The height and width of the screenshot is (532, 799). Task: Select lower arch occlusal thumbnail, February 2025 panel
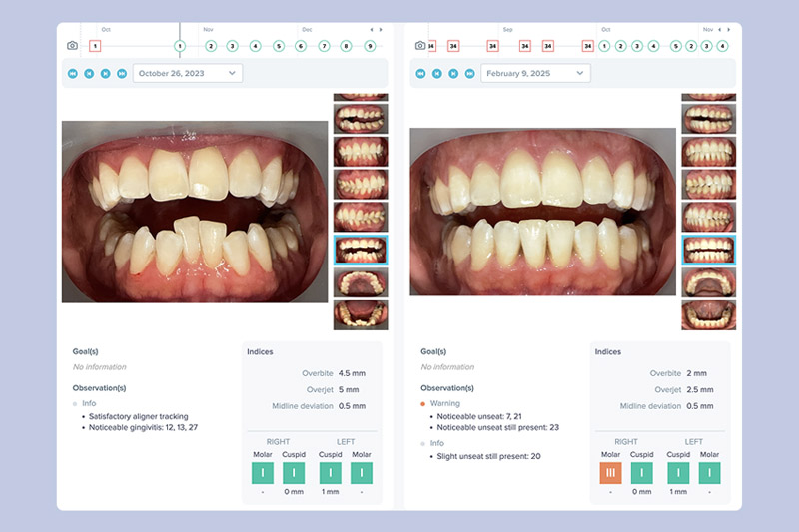709,315
